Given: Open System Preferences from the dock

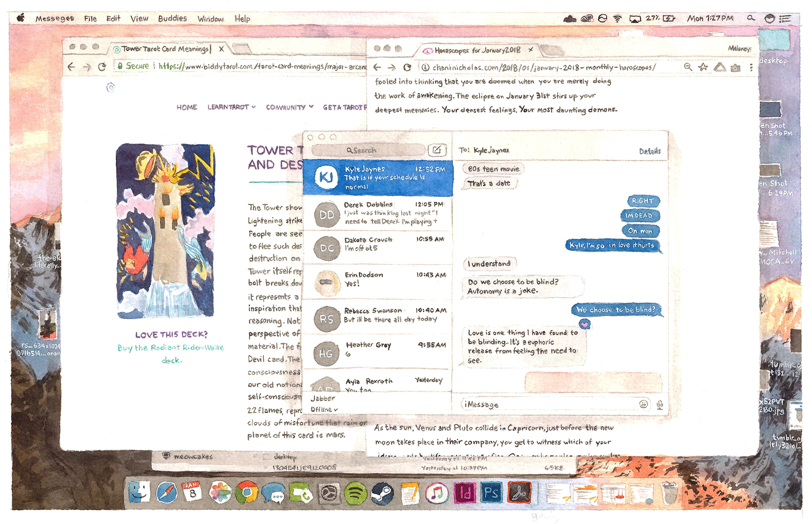Looking at the screenshot, I should [328, 493].
